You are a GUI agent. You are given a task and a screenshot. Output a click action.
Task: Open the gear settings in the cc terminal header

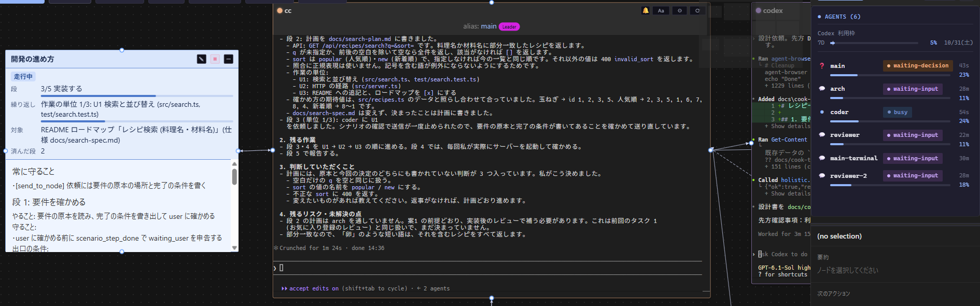click(x=680, y=10)
